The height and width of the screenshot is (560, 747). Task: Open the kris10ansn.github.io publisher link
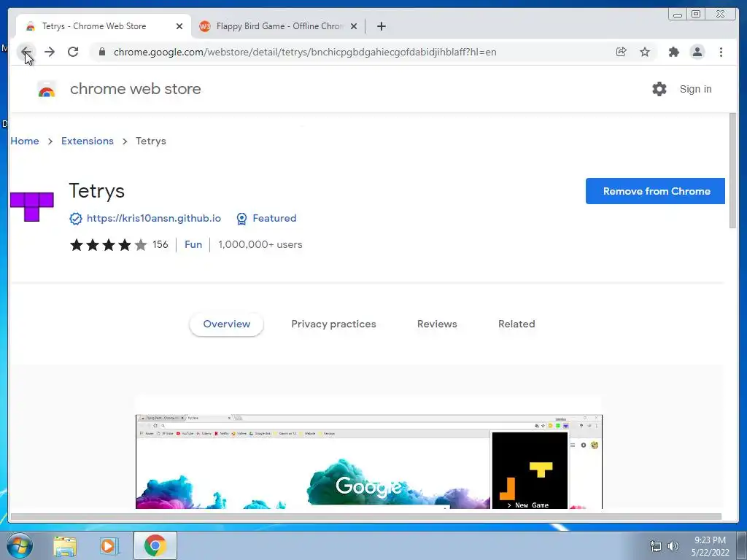click(154, 219)
